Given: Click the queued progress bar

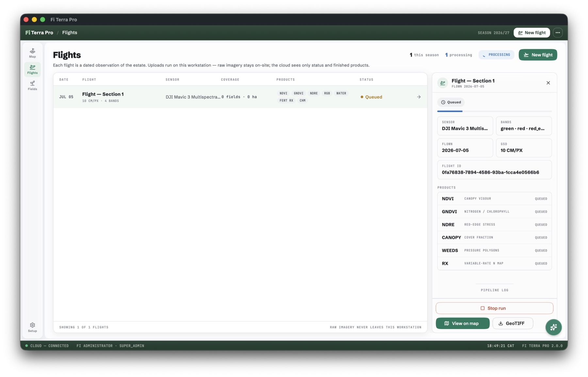Looking at the screenshot, I should click(494, 111).
